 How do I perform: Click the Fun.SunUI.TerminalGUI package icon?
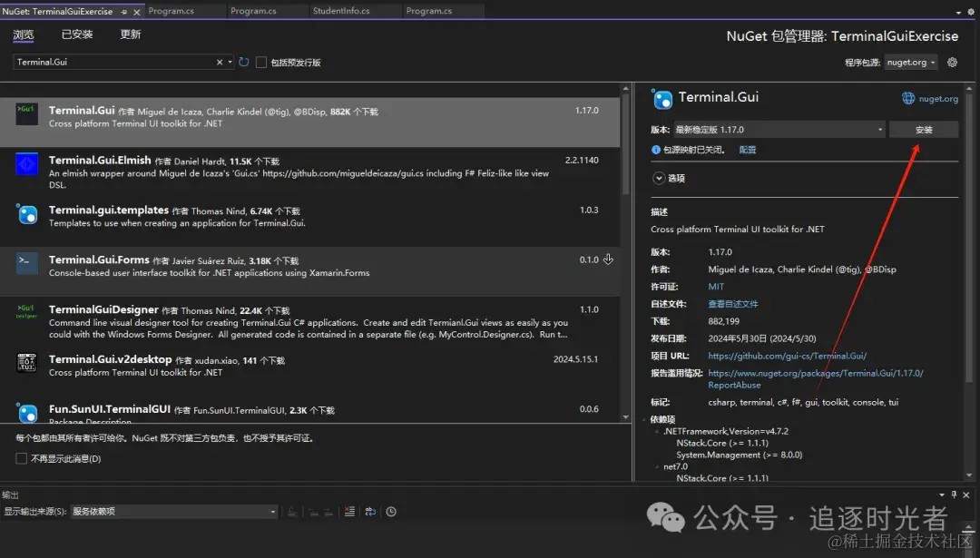(27, 413)
